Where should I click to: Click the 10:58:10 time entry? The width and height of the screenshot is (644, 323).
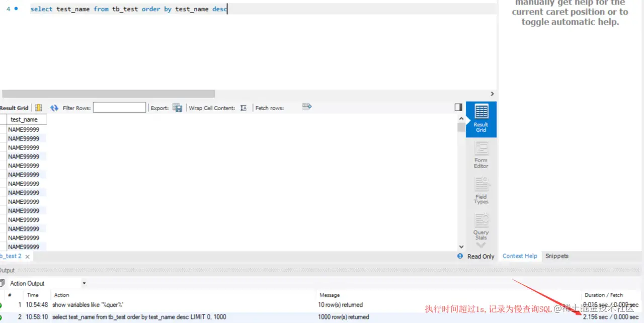point(38,317)
